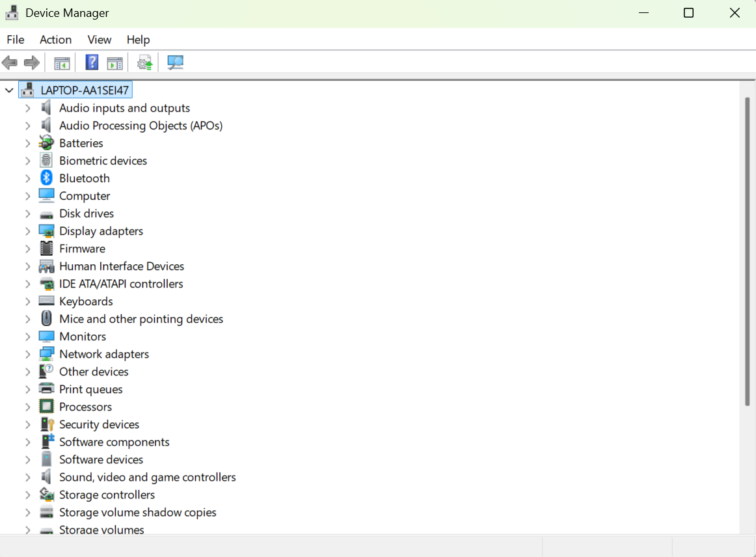The height and width of the screenshot is (557, 756).
Task: Click the Back arrow toolbar icon
Action: pyautogui.click(x=10, y=62)
